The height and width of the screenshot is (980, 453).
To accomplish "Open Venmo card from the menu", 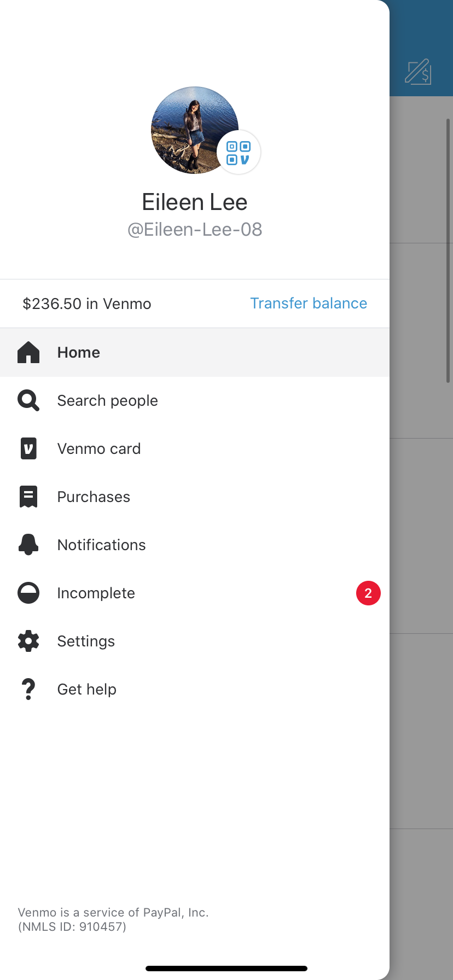I will coord(195,449).
